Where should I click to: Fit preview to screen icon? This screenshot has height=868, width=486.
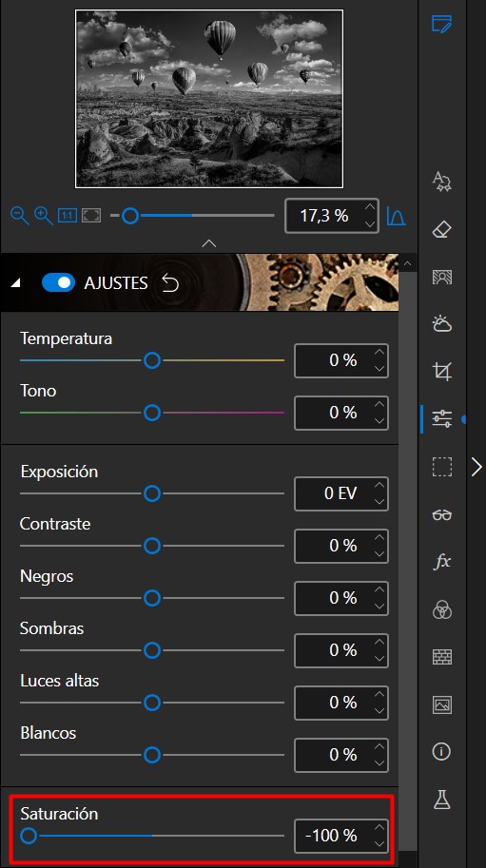[91, 216]
